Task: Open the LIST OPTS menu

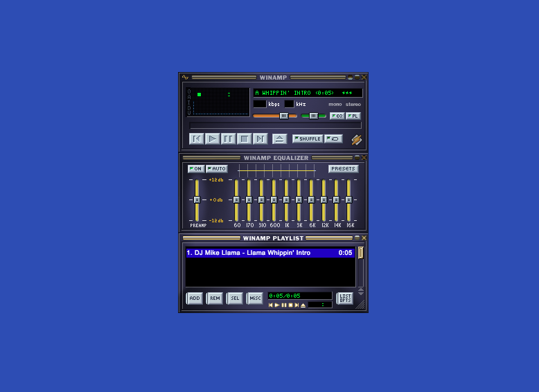Action: (x=344, y=299)
